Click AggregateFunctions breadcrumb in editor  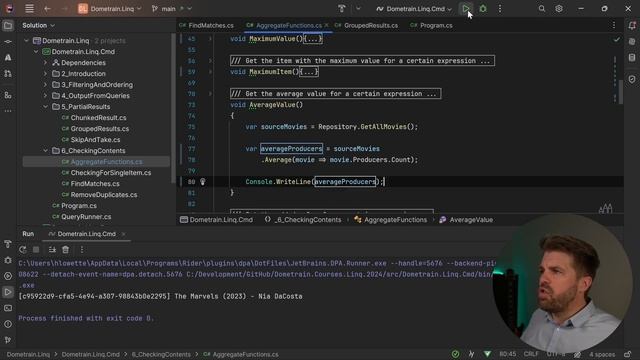point(391,220)
